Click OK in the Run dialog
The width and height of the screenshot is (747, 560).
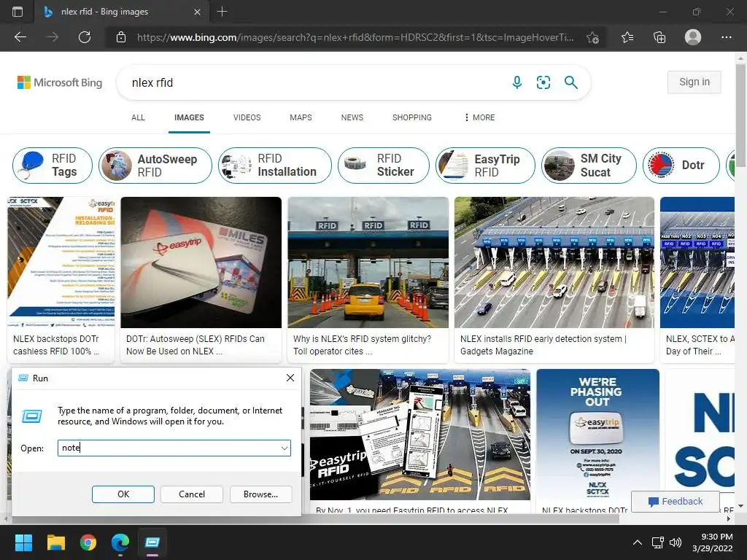click(123, 494)
